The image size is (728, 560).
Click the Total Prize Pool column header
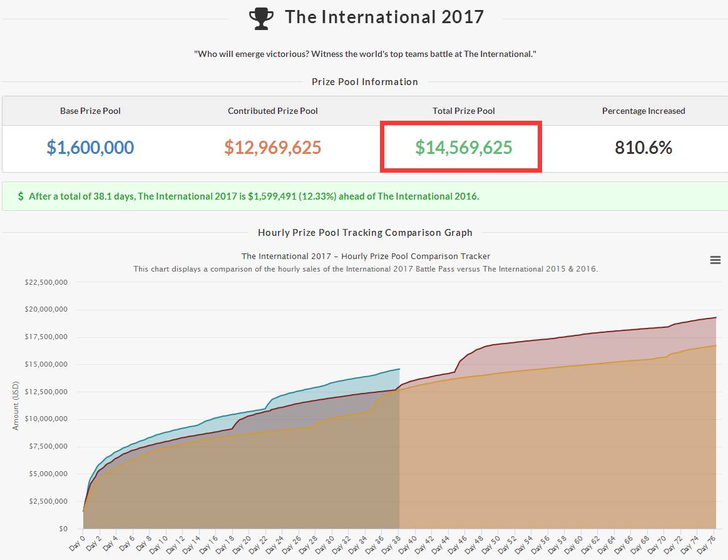[463, 111]
